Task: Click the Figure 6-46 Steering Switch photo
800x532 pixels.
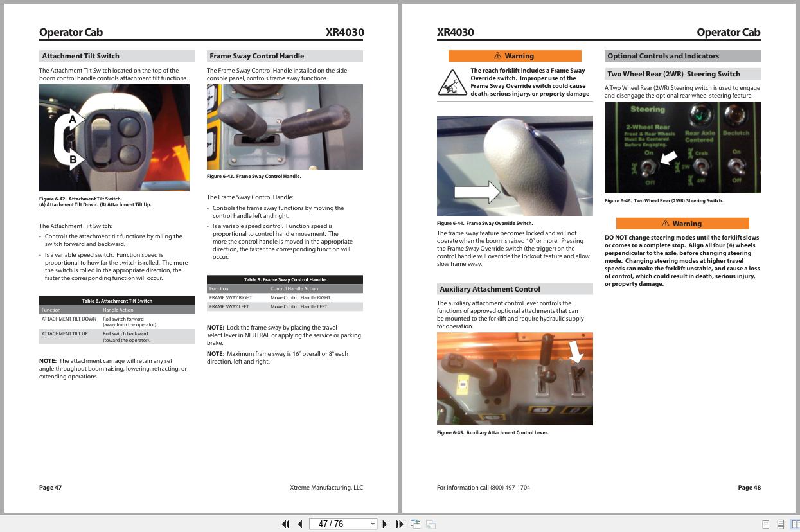Action: tap(682, 146)
